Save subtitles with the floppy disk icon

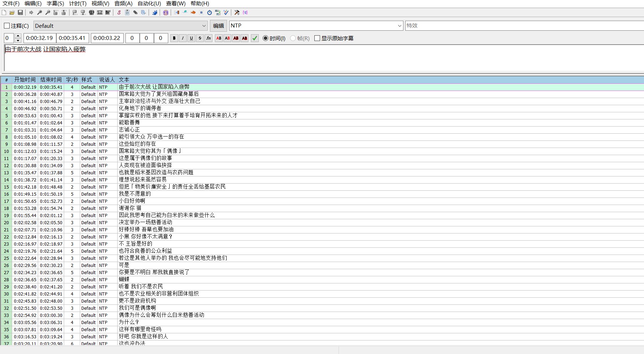point(20,12)
